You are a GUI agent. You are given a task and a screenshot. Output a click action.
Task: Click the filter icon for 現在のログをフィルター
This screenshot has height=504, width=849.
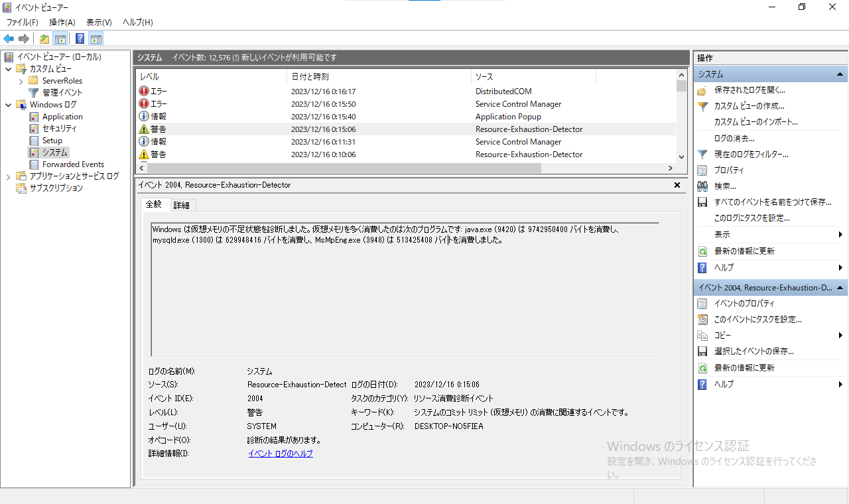pyautogui.click(x=702, y=155)
